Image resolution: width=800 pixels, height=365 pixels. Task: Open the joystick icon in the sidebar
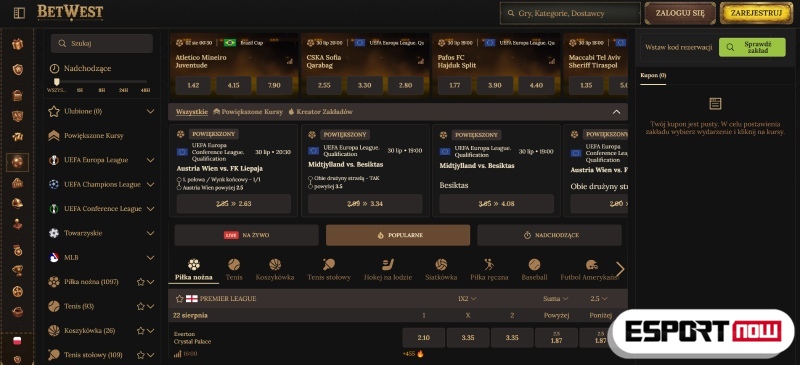18,224
